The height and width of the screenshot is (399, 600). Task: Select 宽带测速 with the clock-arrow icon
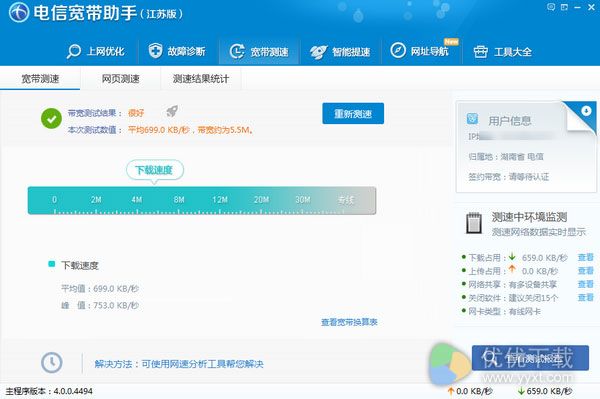click(259, 51)
